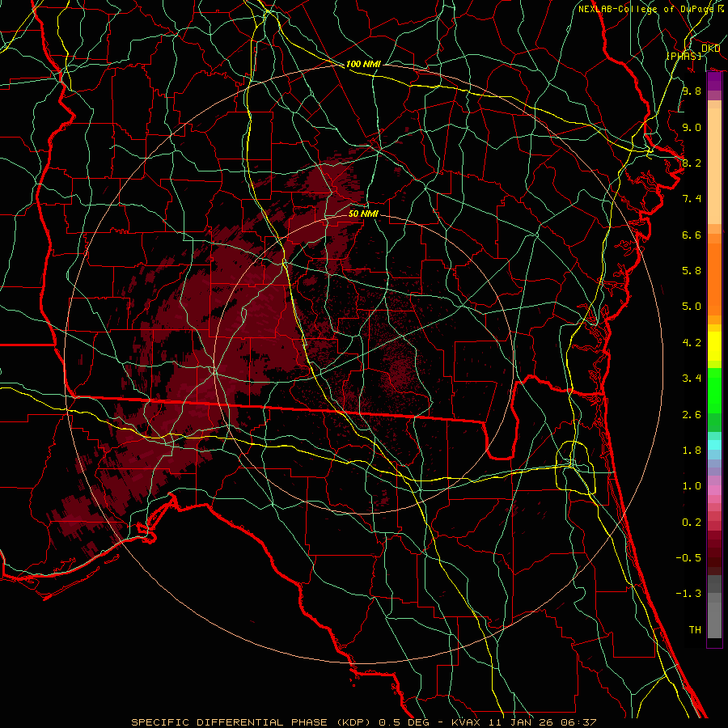
Task: Click the 2.6 legend value
Action: click(692, 415)
